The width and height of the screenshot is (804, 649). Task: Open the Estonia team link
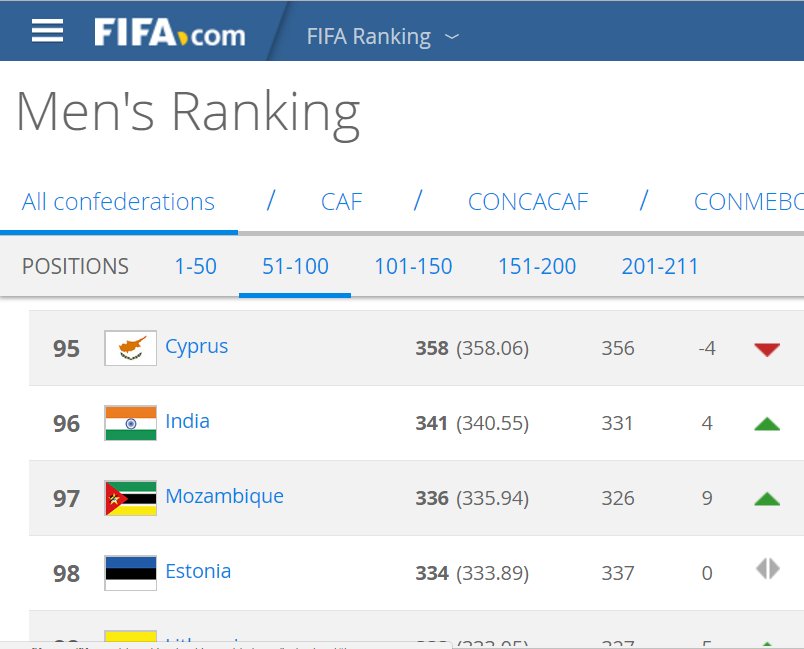pyautogui.click(x=198, y=571)
